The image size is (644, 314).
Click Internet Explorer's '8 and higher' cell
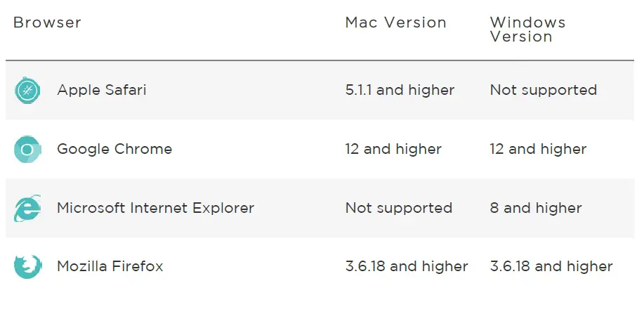[x=536, y=208]
